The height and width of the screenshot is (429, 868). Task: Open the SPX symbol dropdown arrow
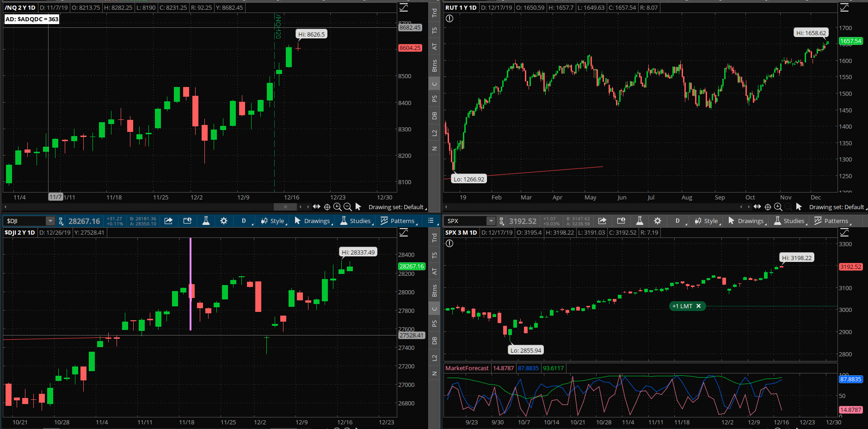pos(491,221)
